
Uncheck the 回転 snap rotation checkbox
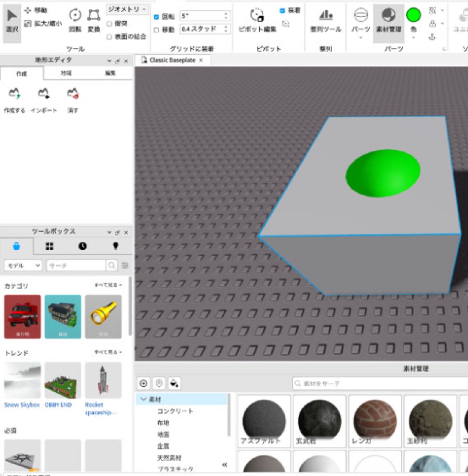(x=156, y=17)
